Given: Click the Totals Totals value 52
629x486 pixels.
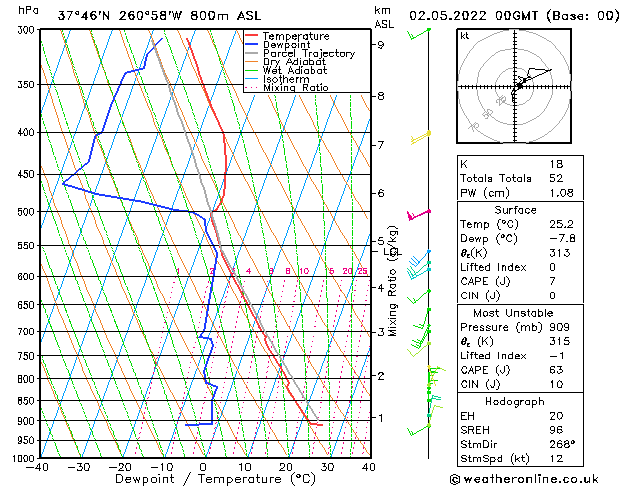Looking at the screenshot, I should coord(556,178).
